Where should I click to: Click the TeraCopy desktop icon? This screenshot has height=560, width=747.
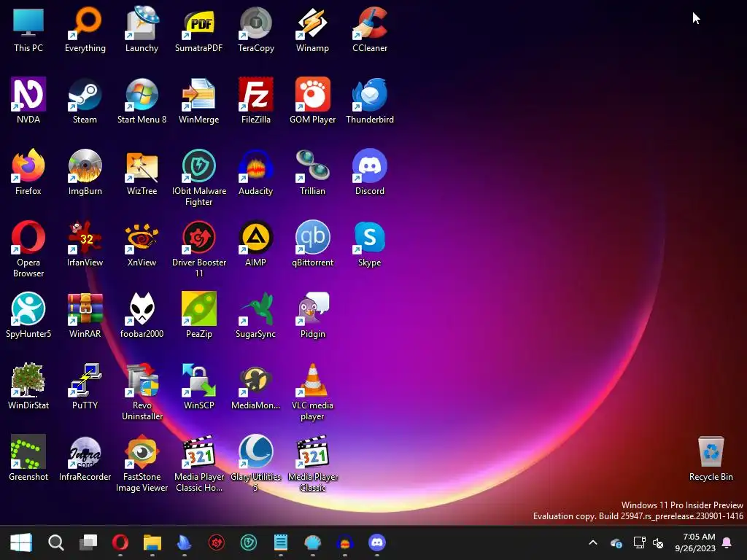(256, 29)
